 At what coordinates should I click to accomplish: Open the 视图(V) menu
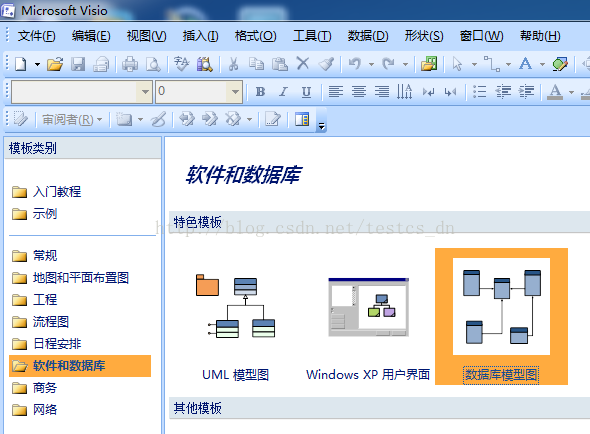pos(146,36)
